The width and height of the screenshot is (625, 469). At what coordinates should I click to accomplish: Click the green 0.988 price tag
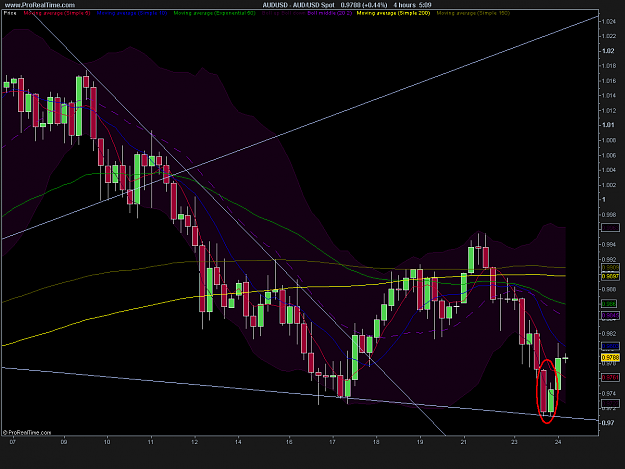point(610,304)
